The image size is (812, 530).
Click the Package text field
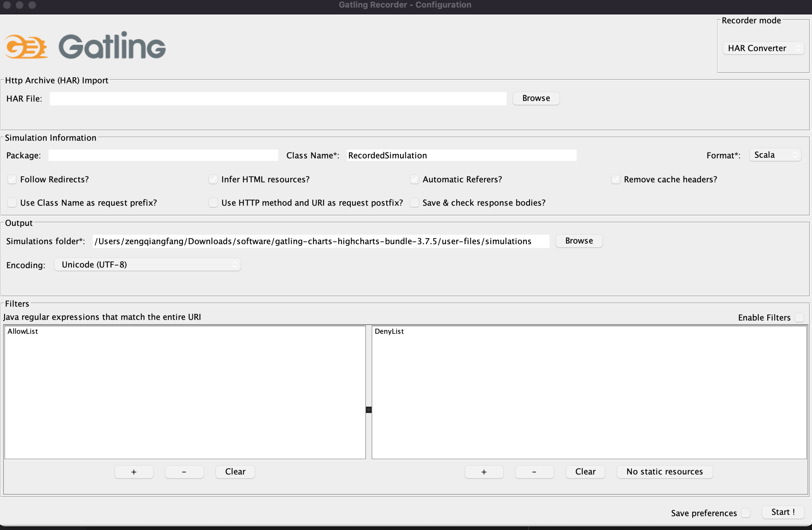pos(163,155)
